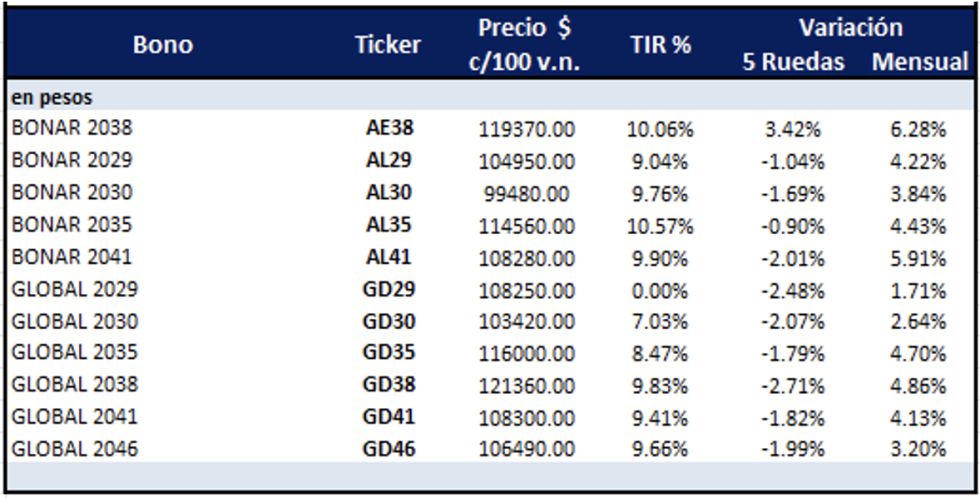This screenshot has width=980, height=498.
Task: Click the BONAR 2041 row label
Action: click(x=72, y=256)
